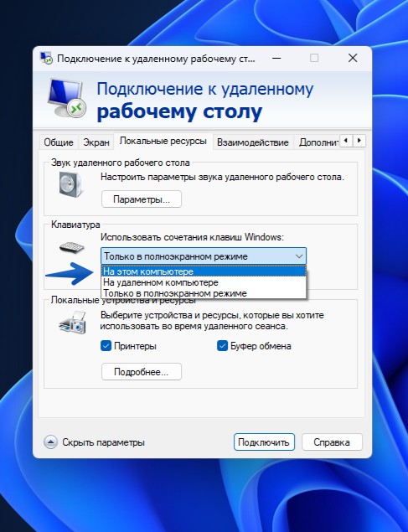The image size is (408, 532).
Task: Click the Звук удаленного рабочего стола group label
Action: pos(121,163)
